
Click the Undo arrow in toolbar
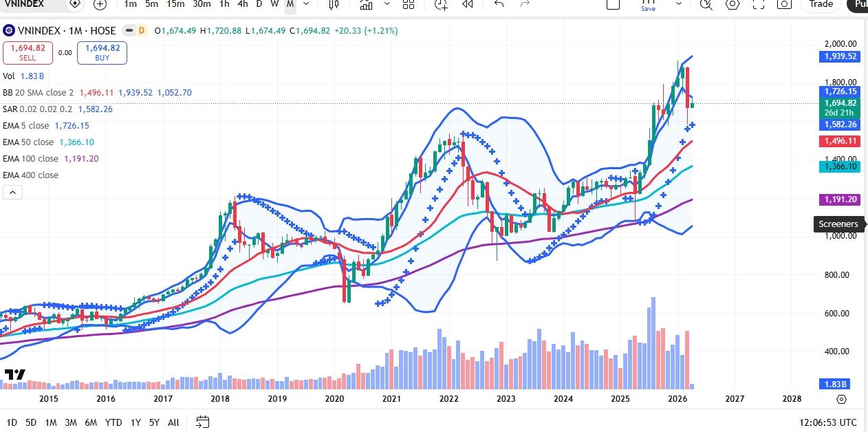pyautogui.click(x=499, y=4)
